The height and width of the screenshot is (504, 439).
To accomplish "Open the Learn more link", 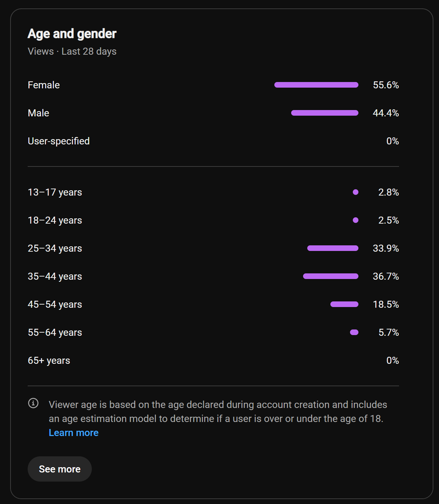I will [x=74, y=433].
